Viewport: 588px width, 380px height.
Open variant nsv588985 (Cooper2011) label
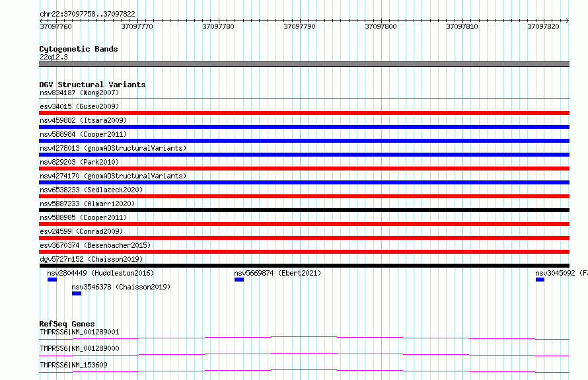[x=83, y=217]
